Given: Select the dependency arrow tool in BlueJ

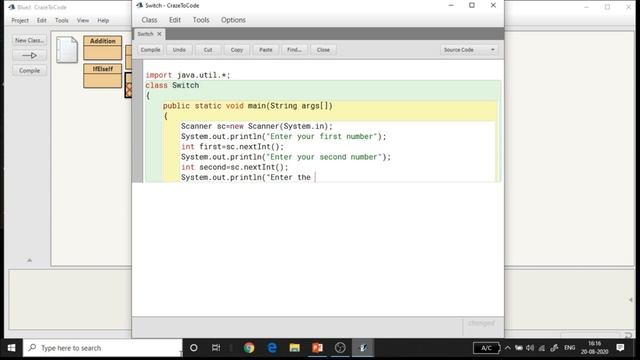Looking at the screenshot, I should coord(29,56).
